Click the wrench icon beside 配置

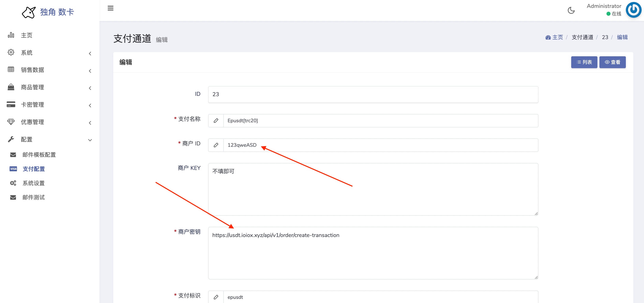tap(11, 139)
